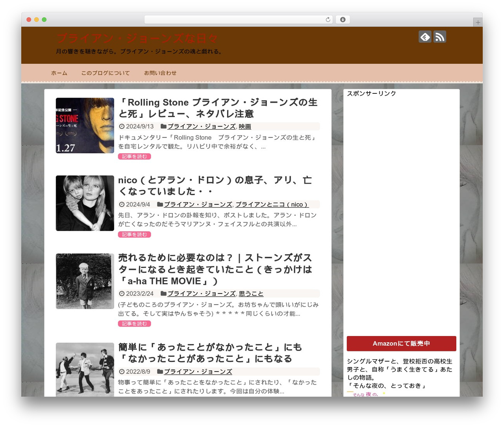Reload the page using the refresh icon
504x427 pixels.
tap(328, 20)
